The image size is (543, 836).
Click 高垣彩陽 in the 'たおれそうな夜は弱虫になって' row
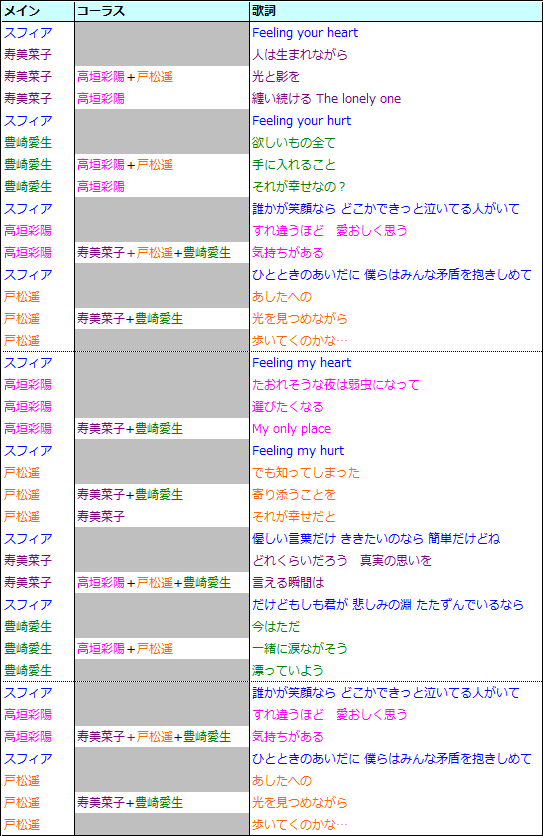[28, 384]
